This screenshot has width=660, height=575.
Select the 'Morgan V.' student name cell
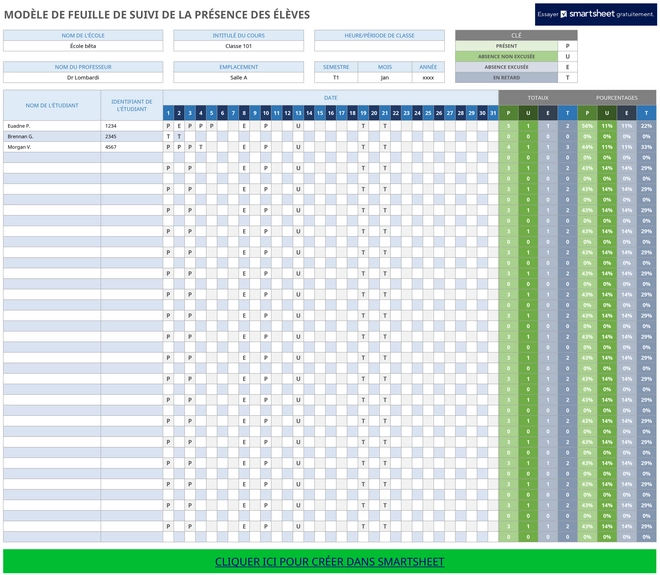[x=52, y=147]
